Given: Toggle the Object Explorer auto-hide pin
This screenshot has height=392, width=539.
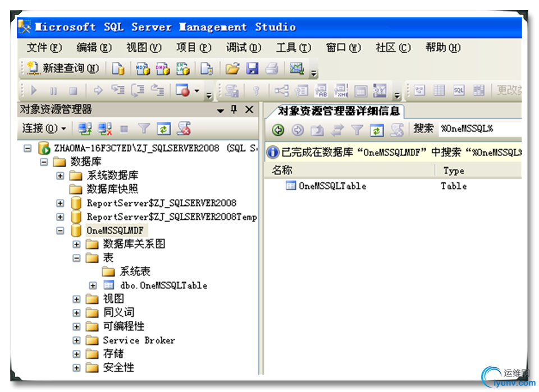Looking at the screenshot, I should (x=234, y=109).
